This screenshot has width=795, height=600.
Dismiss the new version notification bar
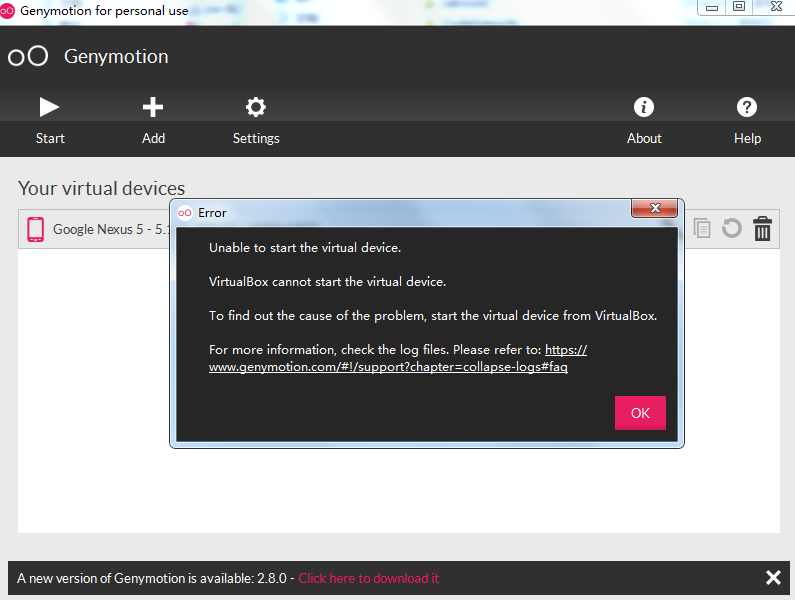coord(773,577)
